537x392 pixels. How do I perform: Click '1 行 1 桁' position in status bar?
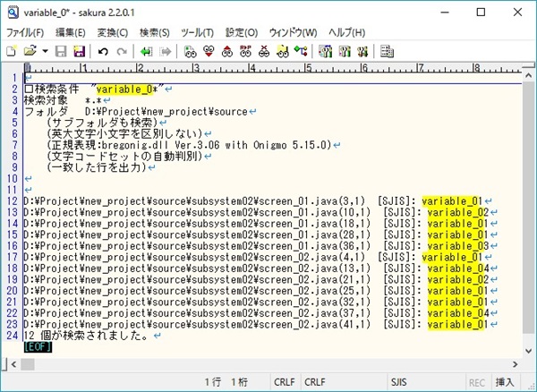pos(226,382)
